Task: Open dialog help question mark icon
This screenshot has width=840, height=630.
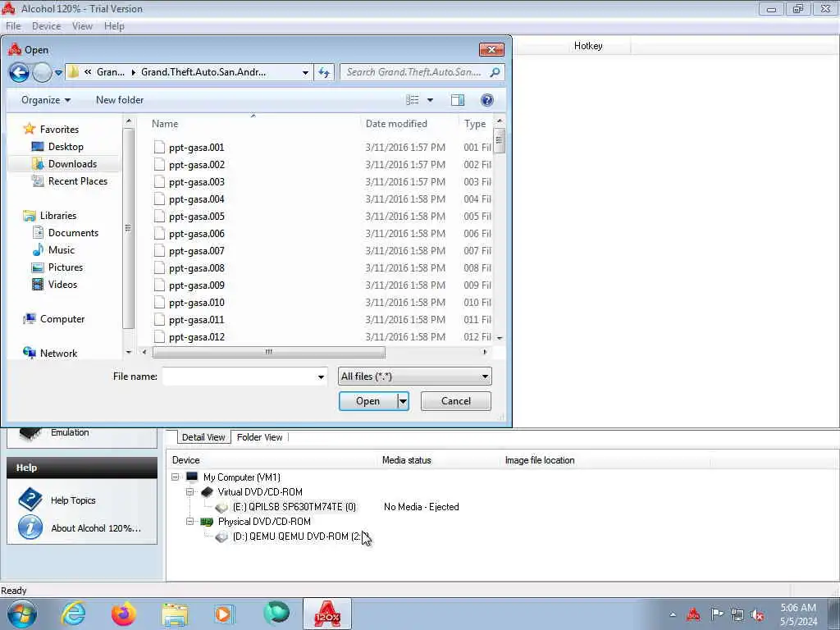Action: pyautogui.click(x=487, y=100)
